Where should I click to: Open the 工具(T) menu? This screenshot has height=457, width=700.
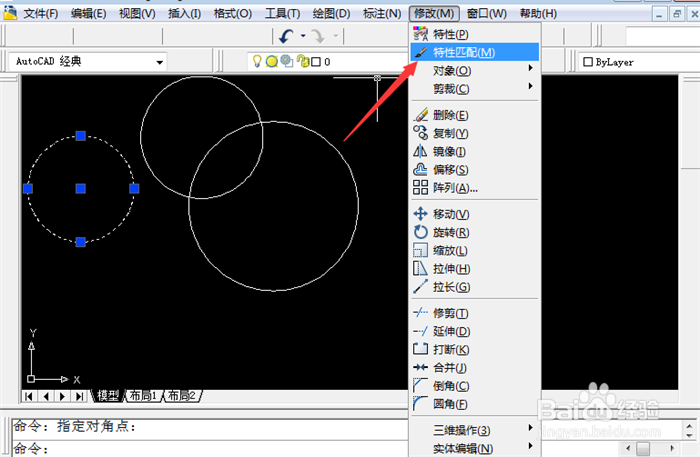pos(282,14)
